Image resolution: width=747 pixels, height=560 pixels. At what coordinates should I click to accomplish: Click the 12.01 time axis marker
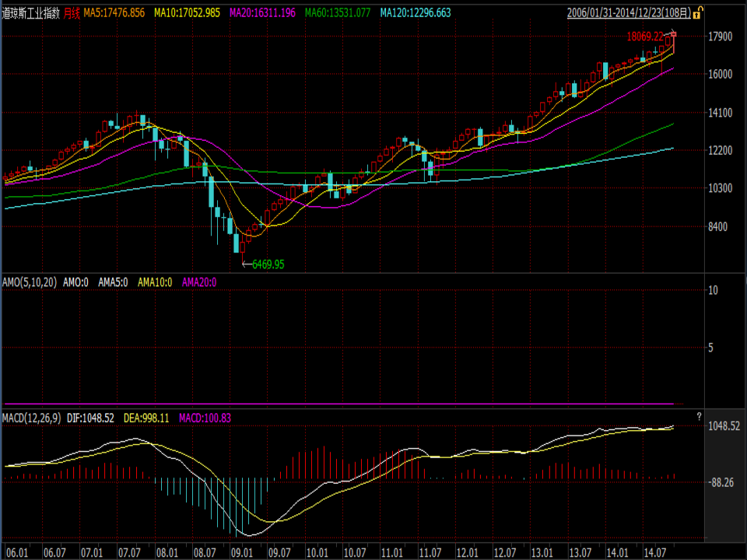468,553
